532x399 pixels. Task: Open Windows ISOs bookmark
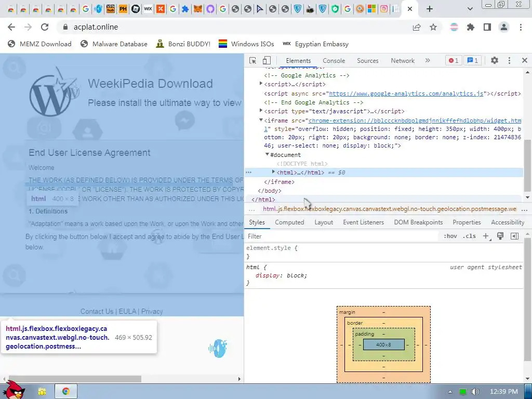(x=246, y=44)
